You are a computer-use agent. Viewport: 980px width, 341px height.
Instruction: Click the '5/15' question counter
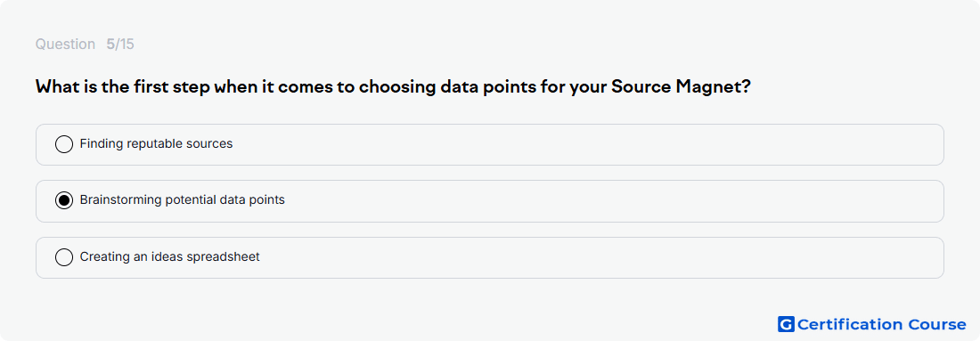[120, 45]
